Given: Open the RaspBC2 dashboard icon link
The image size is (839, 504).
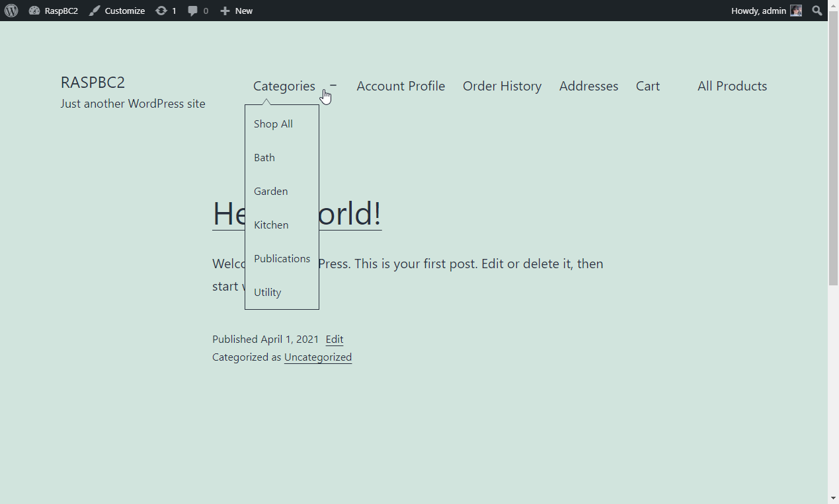Looking at the screenshot, I should [34, 11].
